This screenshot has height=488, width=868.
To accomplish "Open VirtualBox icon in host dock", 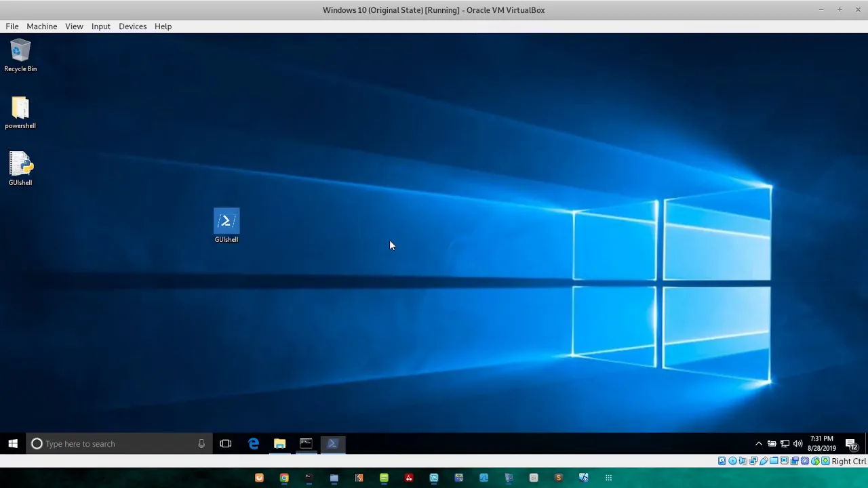I will (509, 478).
